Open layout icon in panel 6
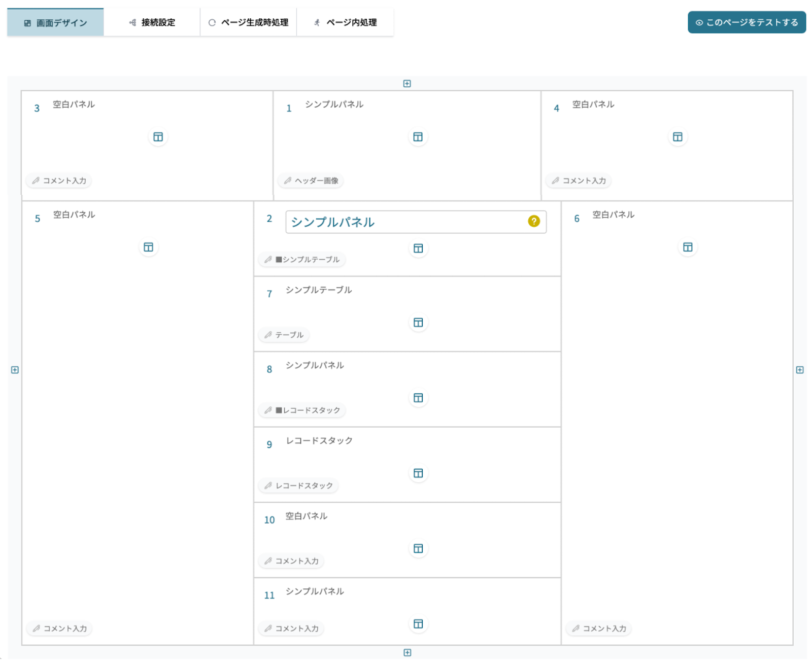 point(688,247)
